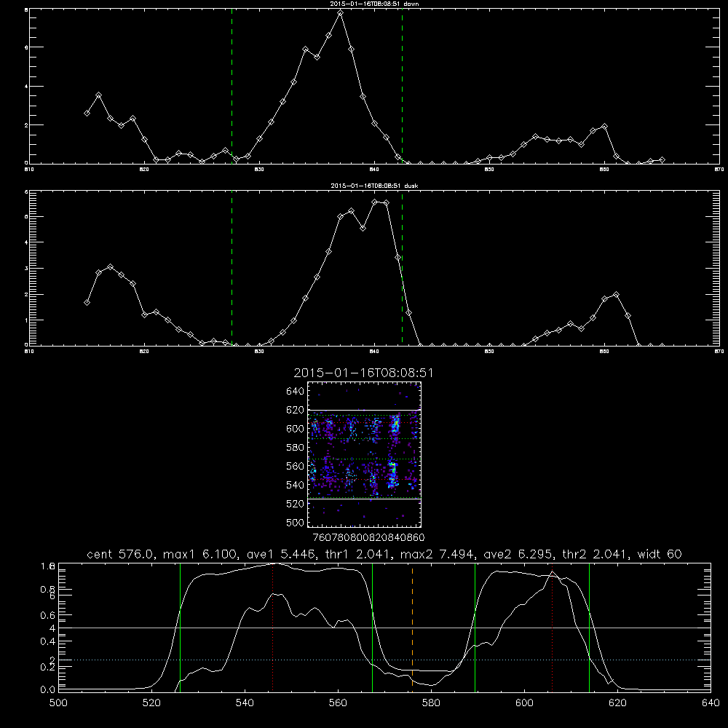Click the spectrogram y-axis label 560
728x728 pixels.
(296, 466)
